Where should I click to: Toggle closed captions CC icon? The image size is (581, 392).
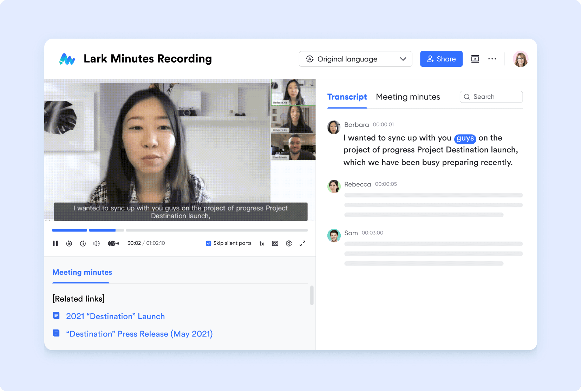(x=275, y=243)
